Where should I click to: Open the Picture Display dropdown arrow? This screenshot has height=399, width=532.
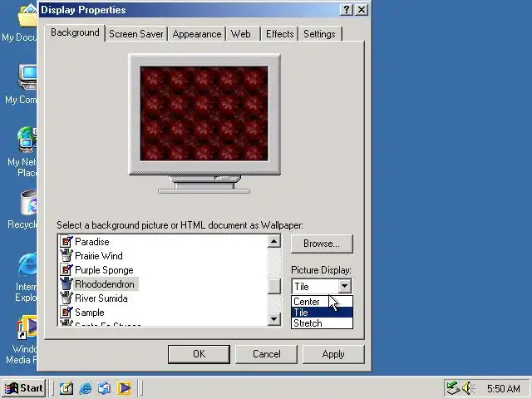[344, 286]
